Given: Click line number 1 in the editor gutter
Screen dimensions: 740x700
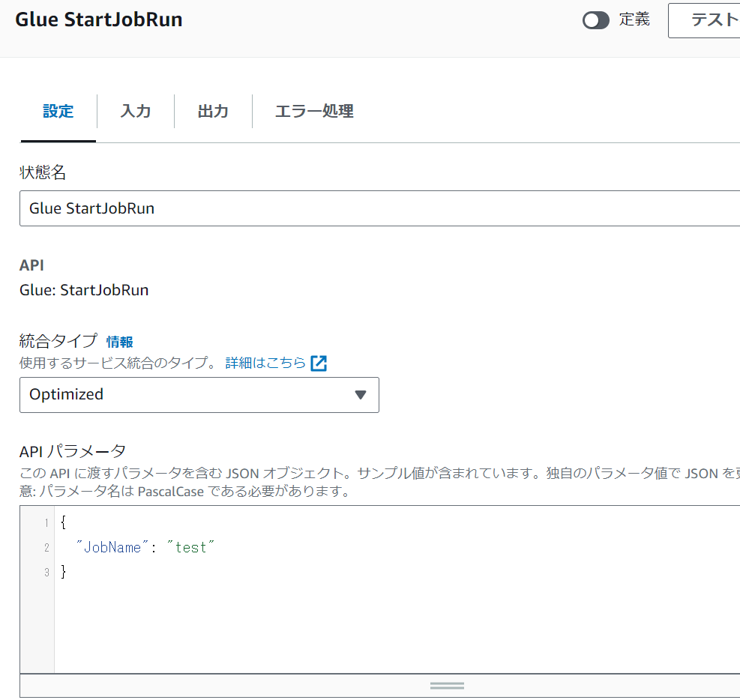Looking at the screenshot, I should coord(46,522).
